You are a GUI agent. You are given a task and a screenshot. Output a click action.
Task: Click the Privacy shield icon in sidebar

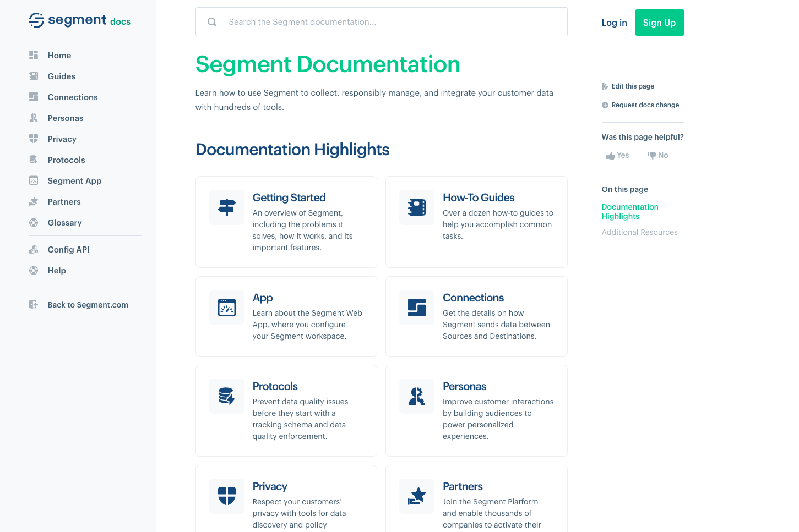tap(34, 139)
